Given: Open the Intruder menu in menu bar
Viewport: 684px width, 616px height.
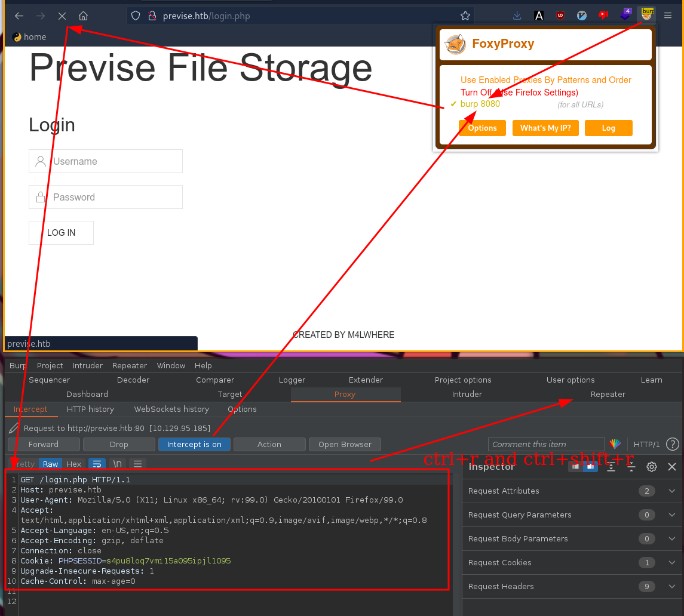Looking at the screenshot, I should pos(88,365).
